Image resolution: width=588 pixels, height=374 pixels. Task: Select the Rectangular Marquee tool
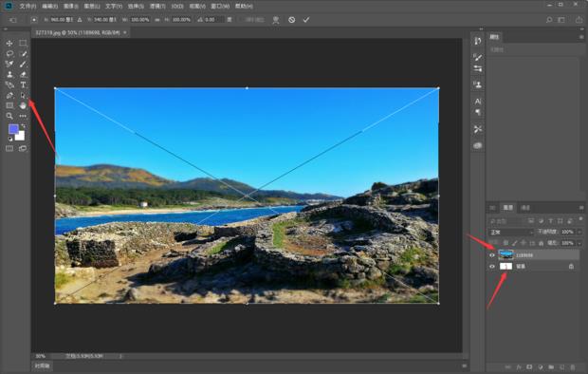click(23, 43)
